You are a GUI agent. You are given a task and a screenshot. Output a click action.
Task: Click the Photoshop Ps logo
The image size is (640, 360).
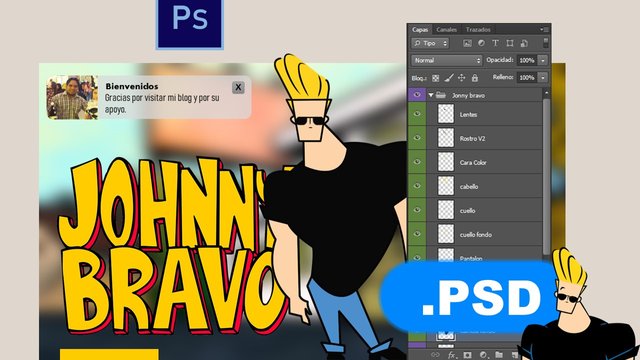coord(190,24)
